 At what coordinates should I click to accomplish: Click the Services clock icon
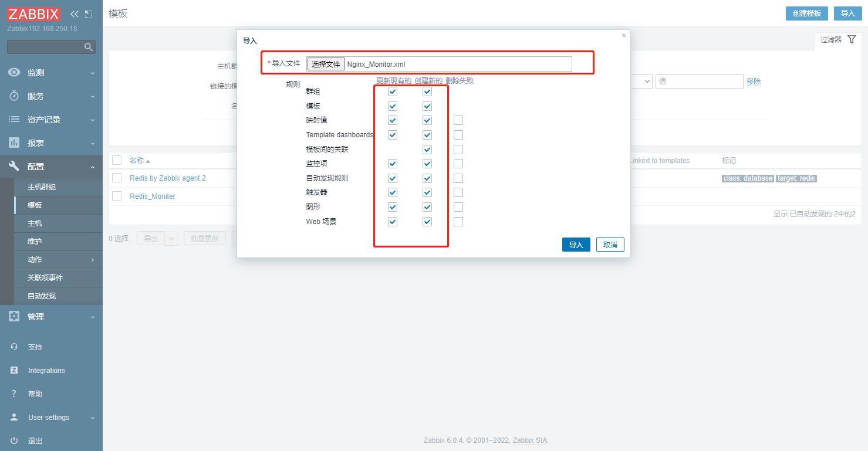[14, 96]
